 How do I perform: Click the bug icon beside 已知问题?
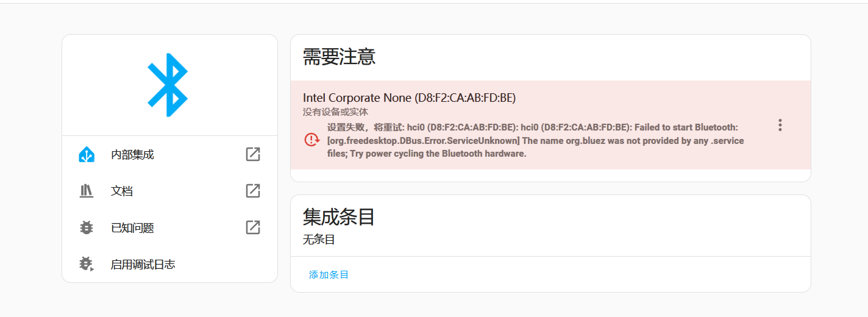[87, 228]
